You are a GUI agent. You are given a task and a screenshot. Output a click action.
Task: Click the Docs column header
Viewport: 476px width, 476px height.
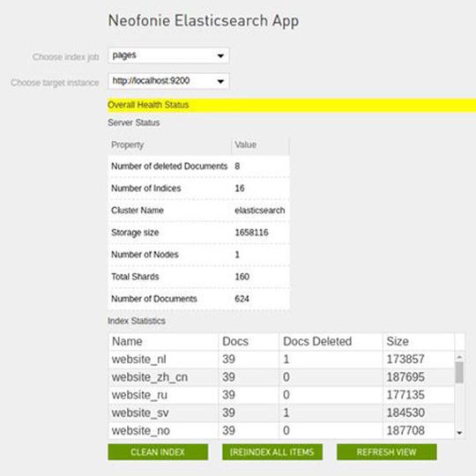pyautogui.click(x=249, y=341)
